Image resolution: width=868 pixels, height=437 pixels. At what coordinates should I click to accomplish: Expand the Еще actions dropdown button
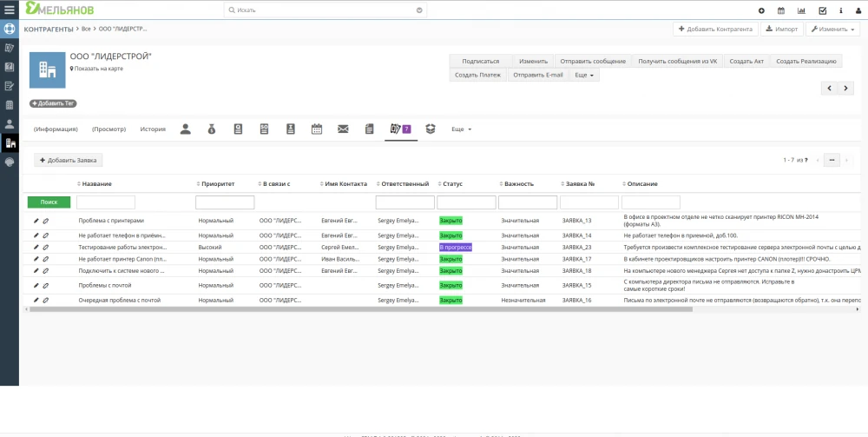[x=584, y=75]
